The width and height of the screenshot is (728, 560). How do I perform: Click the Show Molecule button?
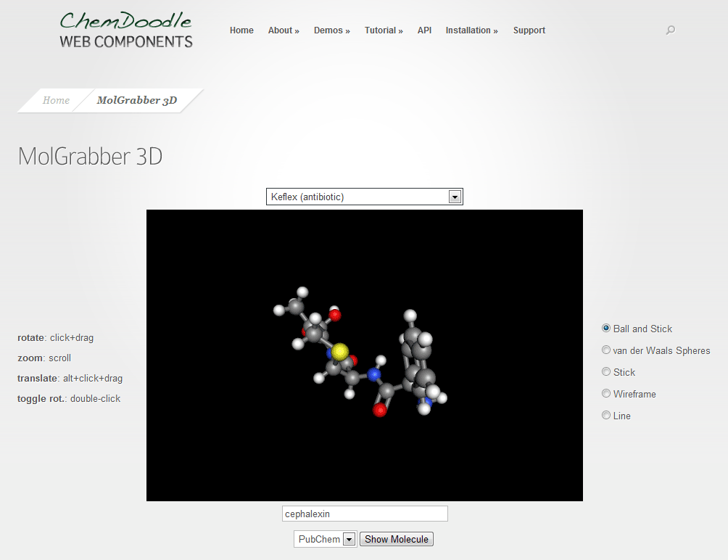tap(397, 539)
